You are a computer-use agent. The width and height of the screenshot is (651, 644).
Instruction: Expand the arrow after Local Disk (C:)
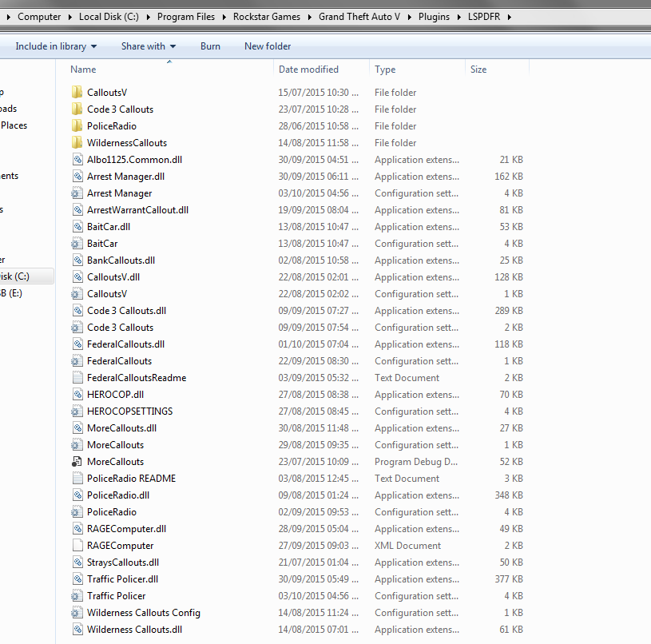[x=148, y=17]
